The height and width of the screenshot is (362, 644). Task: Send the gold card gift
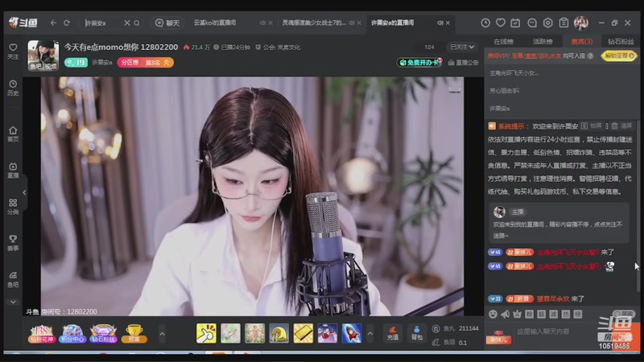point(303,333)
